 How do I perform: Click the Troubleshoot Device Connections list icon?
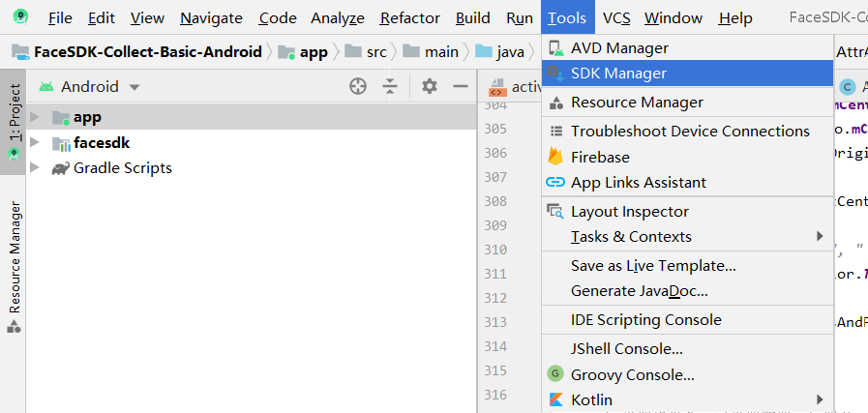coord(555,132)
